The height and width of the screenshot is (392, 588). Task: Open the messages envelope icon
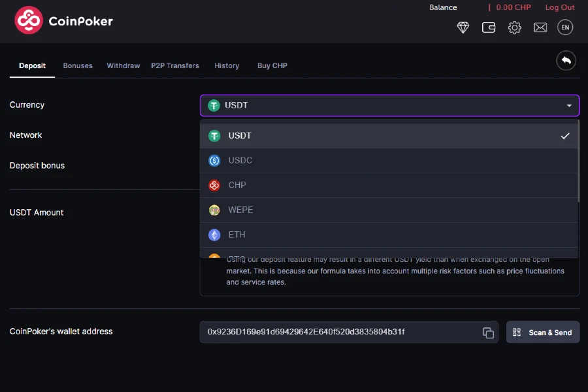pos(540,27)
